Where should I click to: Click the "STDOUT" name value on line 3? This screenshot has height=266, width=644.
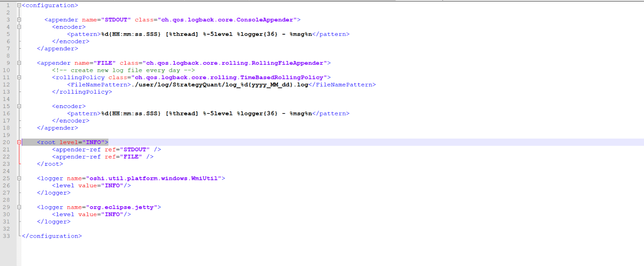coord(116,20)
